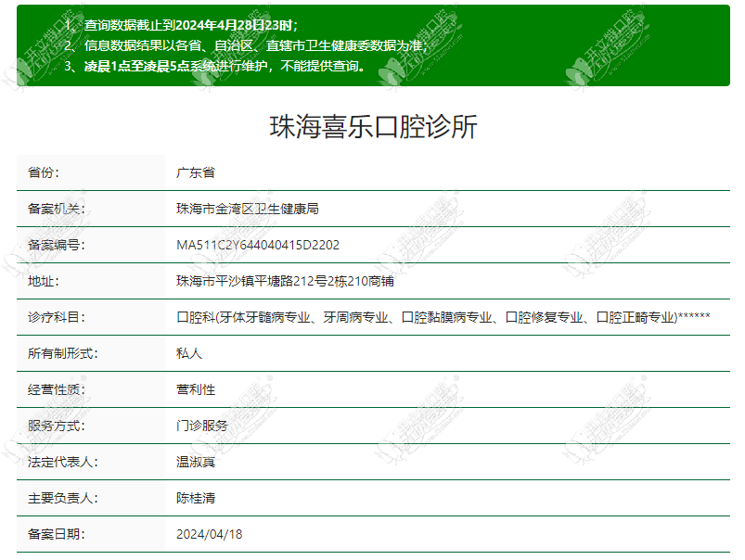This screenshot has height=560, width=745.
Task: Select the 备案机关 label
Action: point(56,209)
